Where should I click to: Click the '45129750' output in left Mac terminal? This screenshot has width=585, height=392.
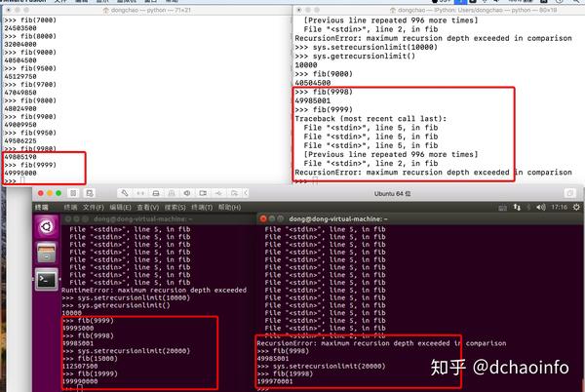pyautogui.click(x=20, y=76)
